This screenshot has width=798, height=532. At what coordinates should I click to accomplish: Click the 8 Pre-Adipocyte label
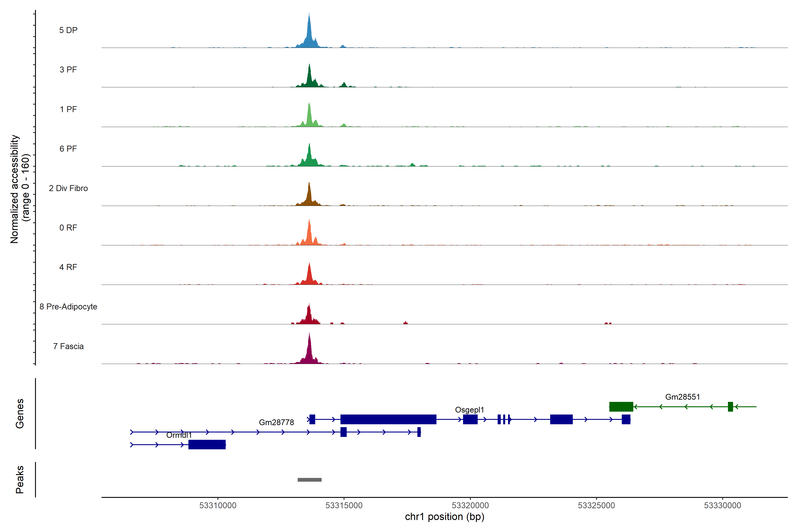[68, 307]
